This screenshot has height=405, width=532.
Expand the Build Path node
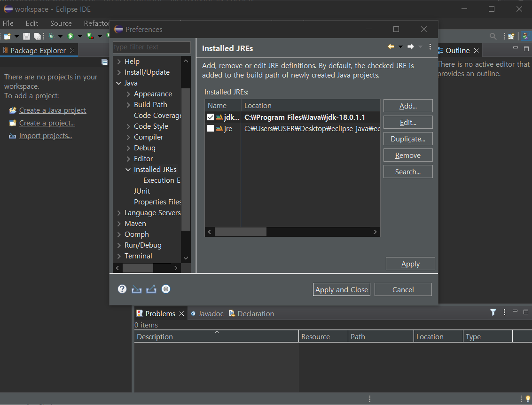(128, 105)
